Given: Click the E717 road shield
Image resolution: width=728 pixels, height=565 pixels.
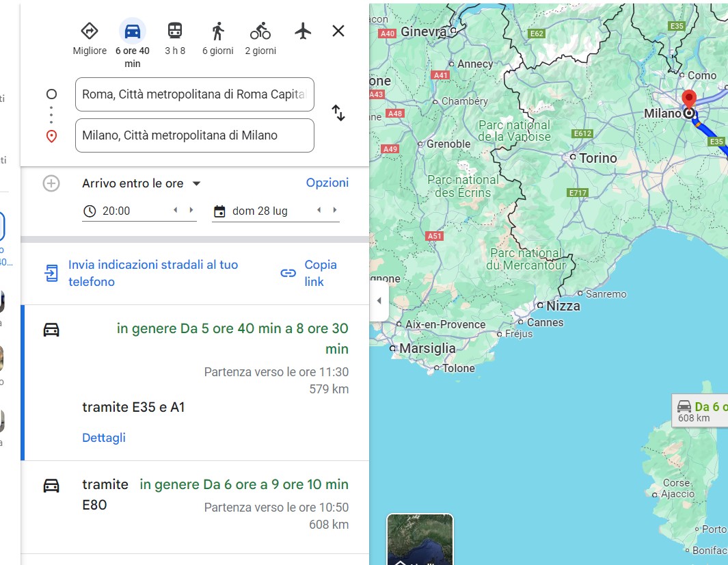Looking at the screenshot, I should tap(578, 193).
